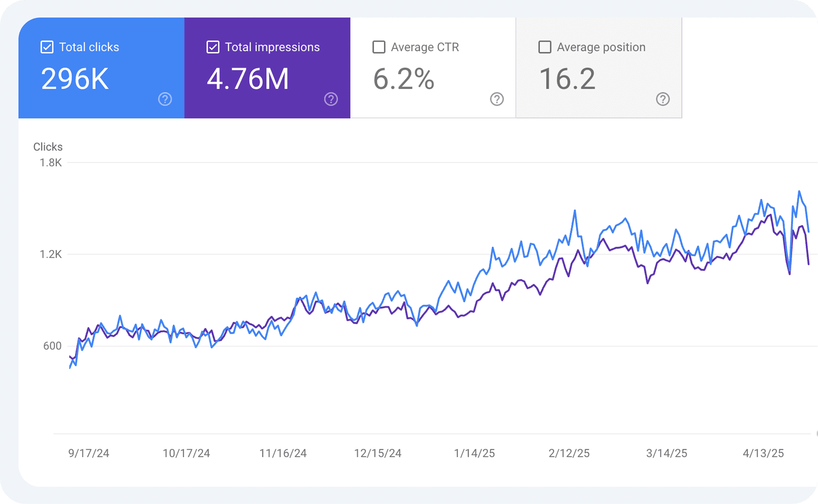Open the help tooltip on the Total clicks card
This screenshot has height=504, width=818.
(x=165, y=99)
